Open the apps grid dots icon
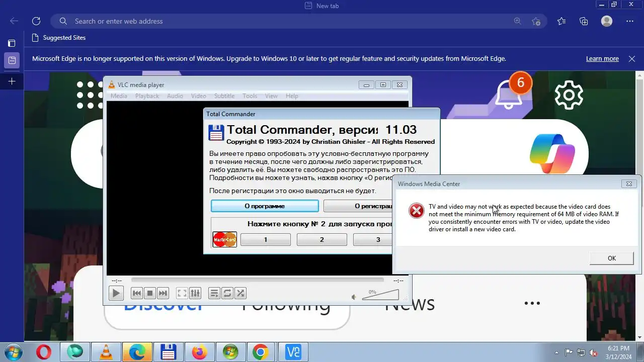 91,95
